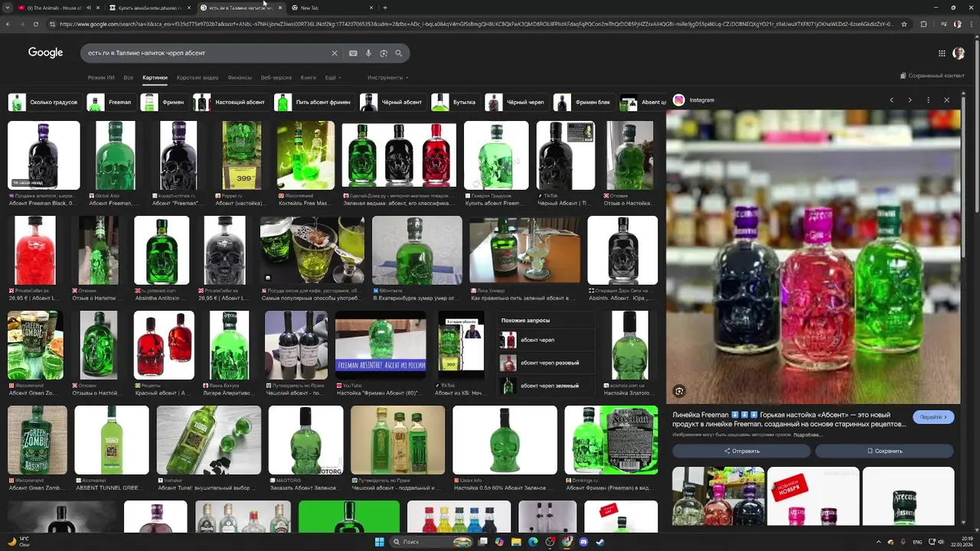Filter by the Бутылка chip
The image size is (980, 551).
pyautogui.click(x=455, y=103)
